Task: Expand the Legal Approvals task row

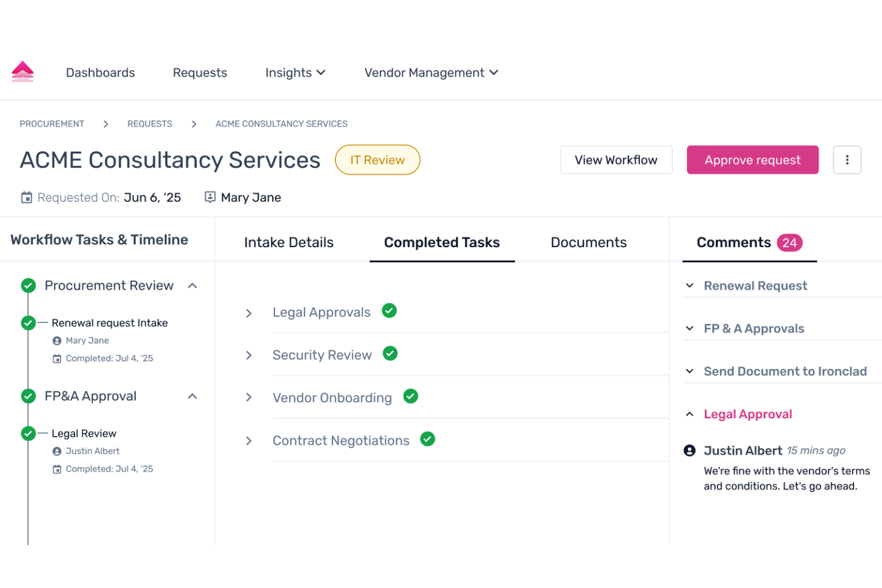Action: coord(249,313)
